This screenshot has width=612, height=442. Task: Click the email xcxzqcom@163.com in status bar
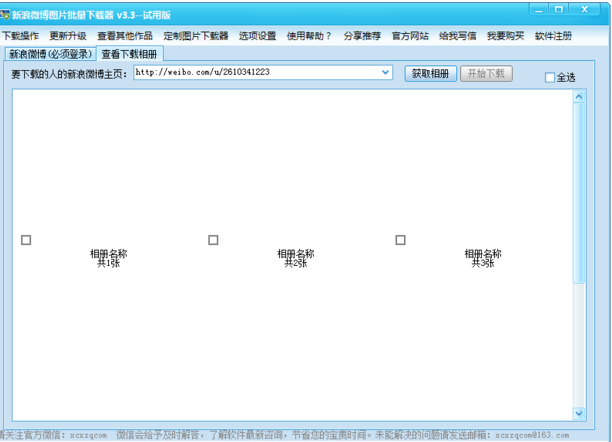(x=532, y=435)
